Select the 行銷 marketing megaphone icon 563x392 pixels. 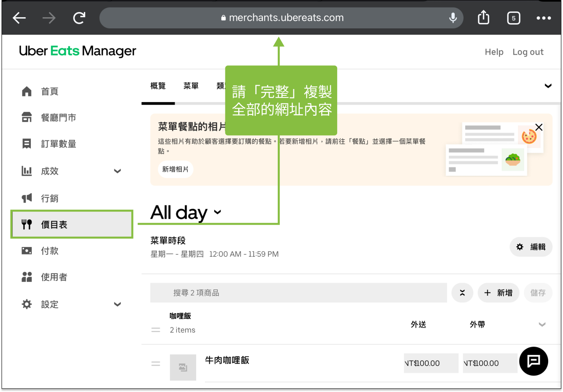point(26,198)
